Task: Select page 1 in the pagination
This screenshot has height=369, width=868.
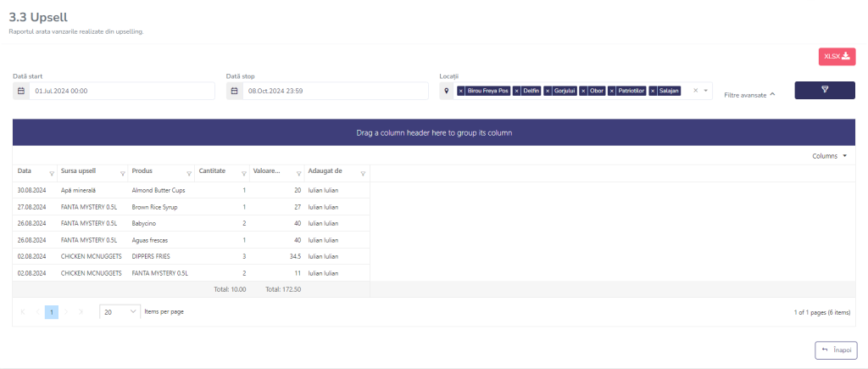Action: (x=51, y=312)
